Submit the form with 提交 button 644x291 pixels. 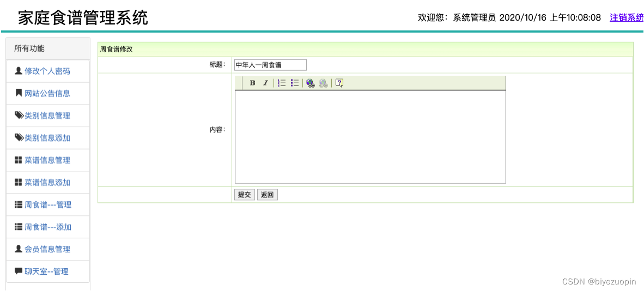pos(245,195)
